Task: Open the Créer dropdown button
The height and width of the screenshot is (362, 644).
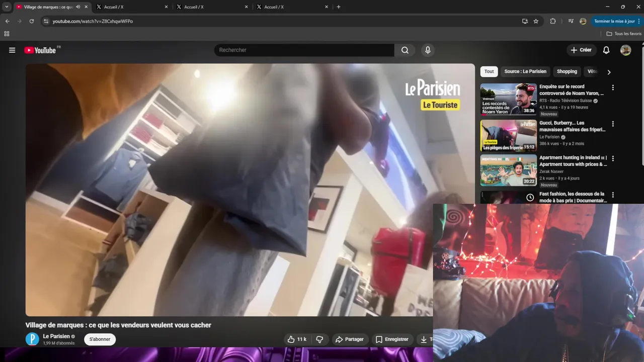Action: (x=581, y=50)
